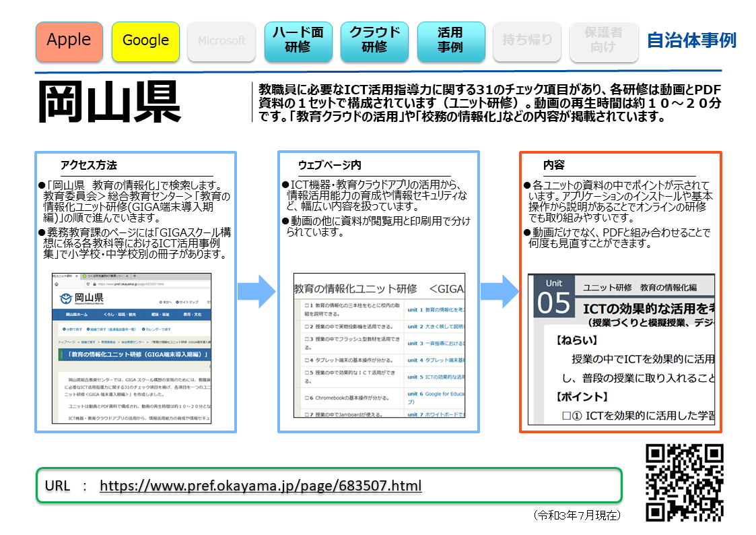756x535 pixels.
Task: Click the 自治体事例 heading
Action: click(x=691, y=40)
